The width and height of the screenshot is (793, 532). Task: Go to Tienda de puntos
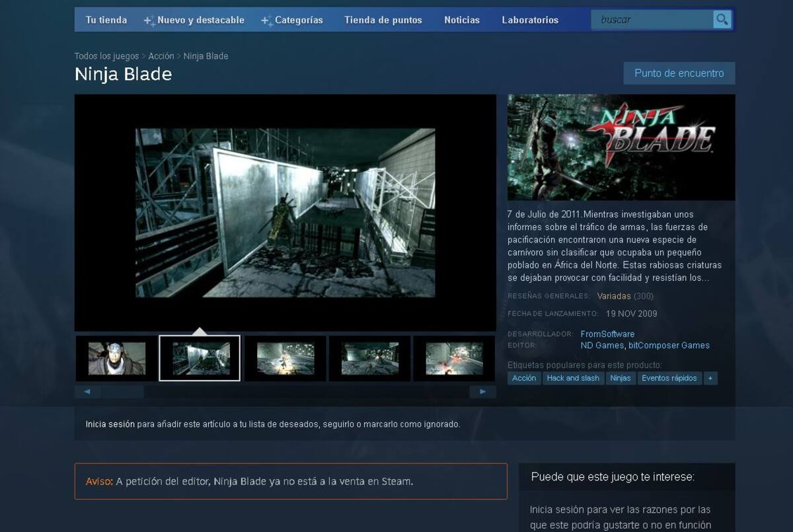pos(383,20)
